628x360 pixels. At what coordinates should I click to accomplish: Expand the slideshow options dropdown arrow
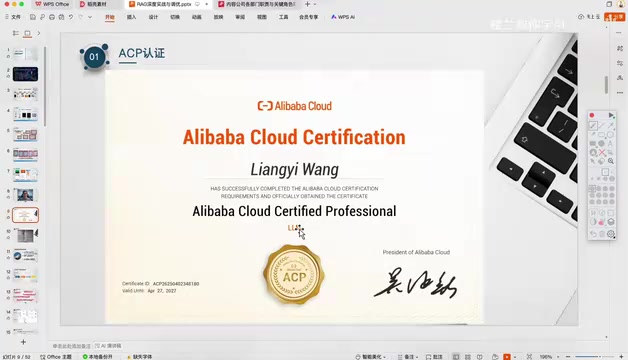tap(515, 356)
